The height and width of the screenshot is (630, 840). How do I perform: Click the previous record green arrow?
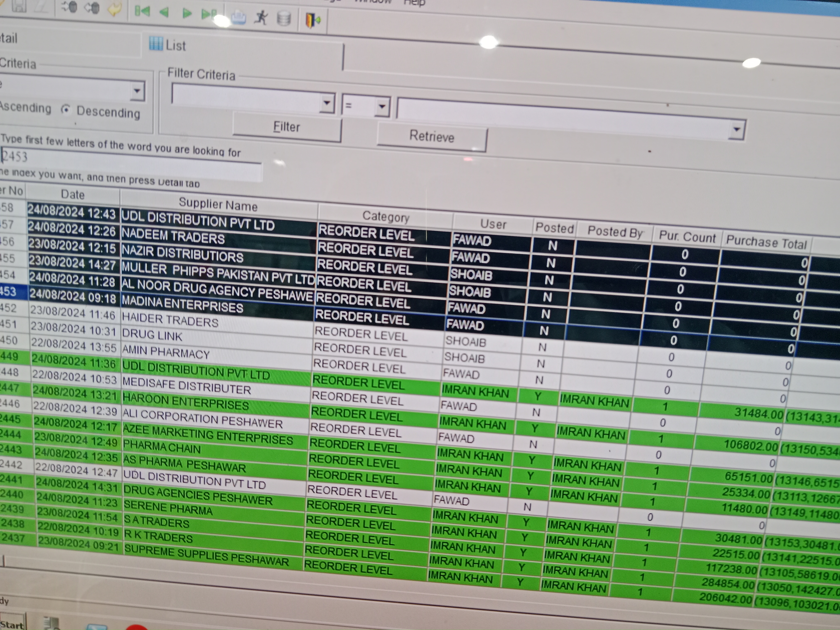click(x=164, y=13)
